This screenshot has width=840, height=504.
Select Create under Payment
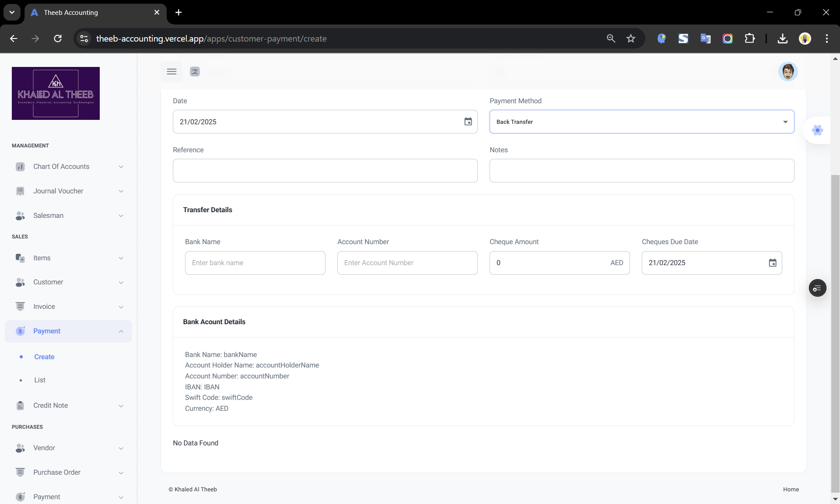point(44,357)
